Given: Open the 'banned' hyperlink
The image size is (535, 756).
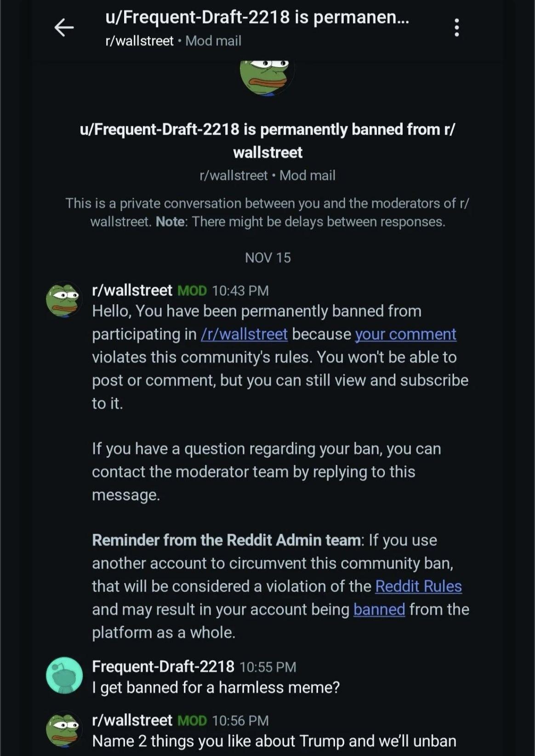Looking at the screenshot, I should click(x=379, y=609).
